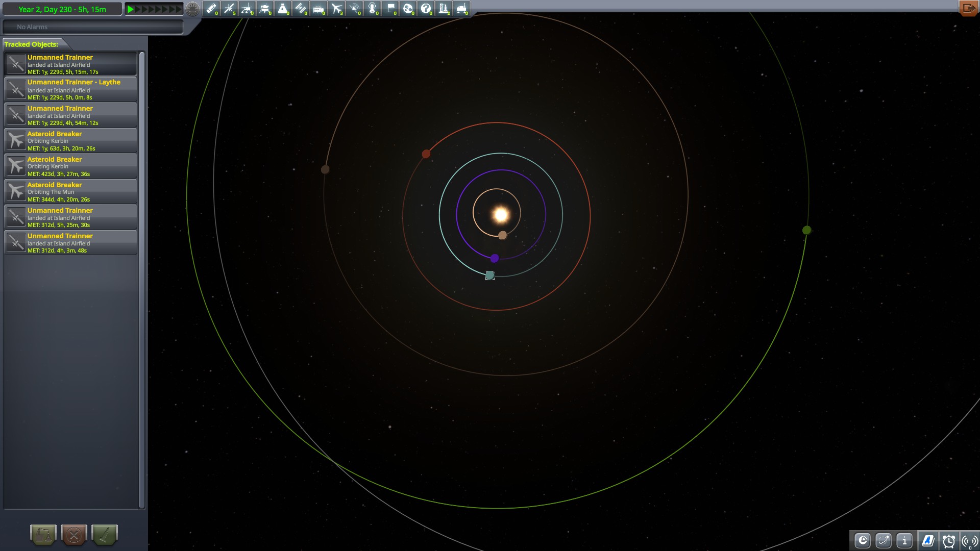Click probe icon of Unmanned Trainner - Laythe
This screenshot has width=980, height=551.
[x=16, y=89]
